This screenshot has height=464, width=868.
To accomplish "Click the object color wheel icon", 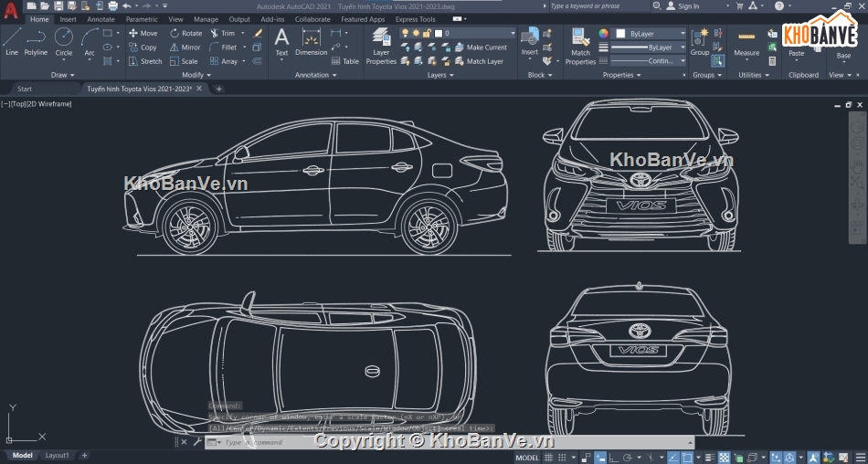I will 603,33.
